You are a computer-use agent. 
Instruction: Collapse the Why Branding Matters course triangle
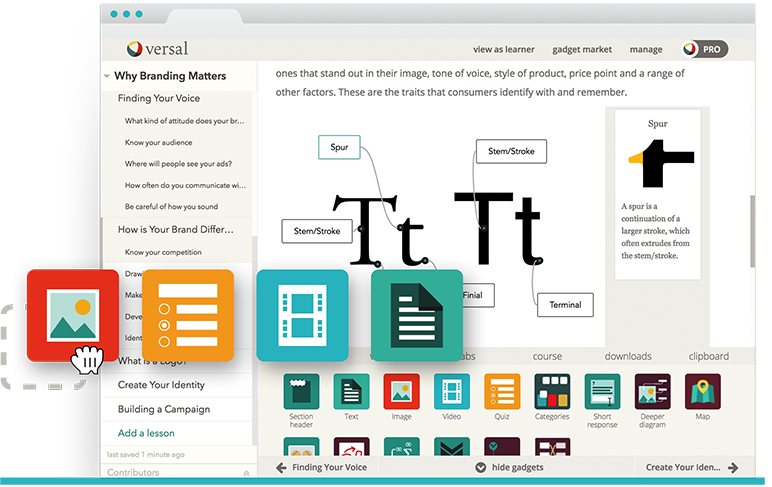107,76
